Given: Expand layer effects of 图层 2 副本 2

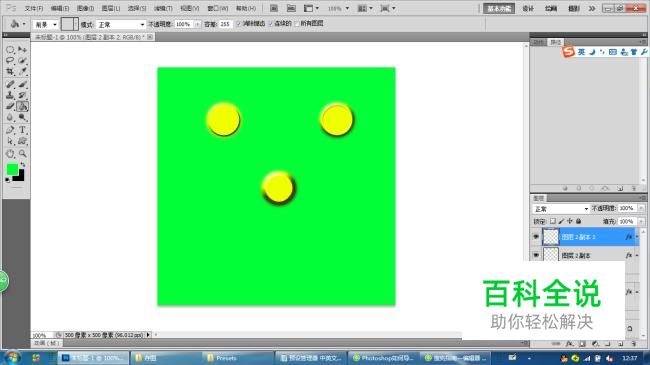Looking at the screenshot, I should click(x=637, y=237).
